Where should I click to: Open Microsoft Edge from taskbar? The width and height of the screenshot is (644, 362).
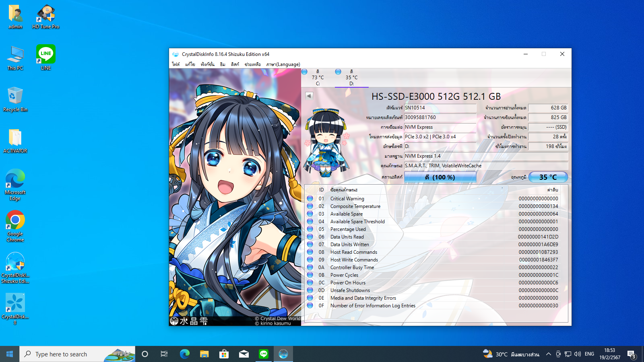pos(184,354)
